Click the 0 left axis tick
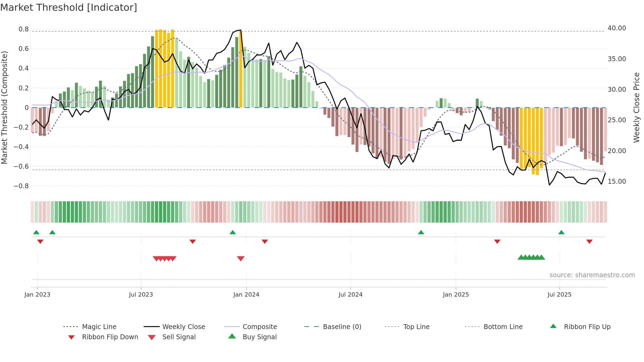This screenshot has width=644, height=362. click(x=27, y=108)
